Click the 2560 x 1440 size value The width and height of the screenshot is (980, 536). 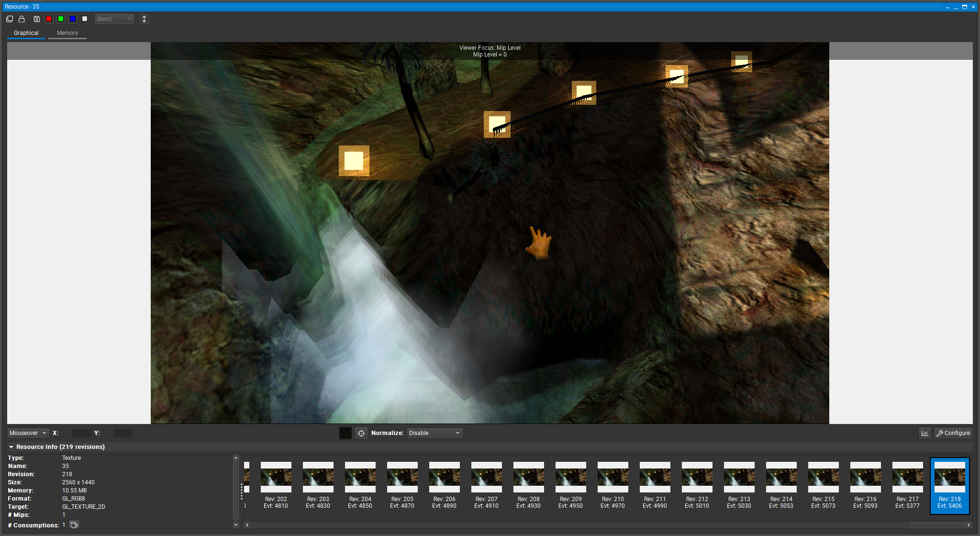click(x=78, y=482)
